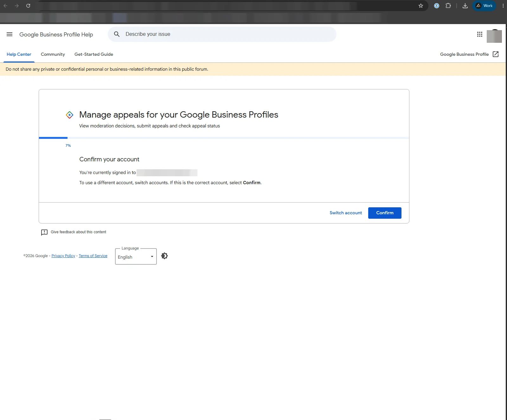Switch to the Help Center tab
The height and width of the screenshot is (420, 507).
coord(19,54)
